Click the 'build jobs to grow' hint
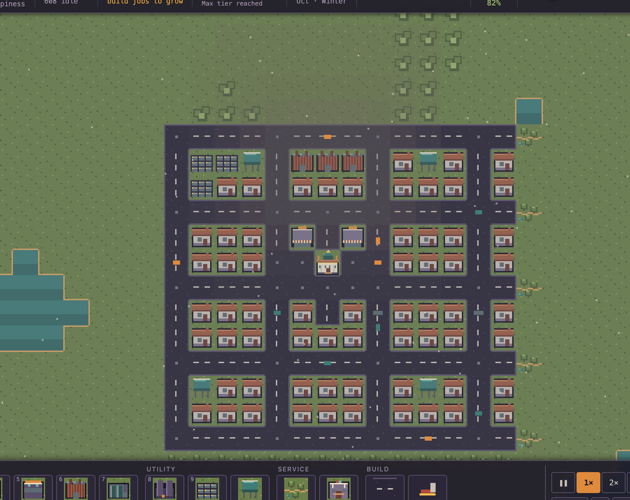 (x=145, y=2)
